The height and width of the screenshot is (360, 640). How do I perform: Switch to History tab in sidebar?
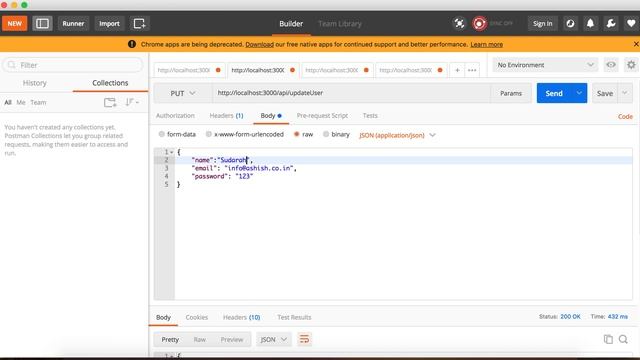(x=35, y=83)
